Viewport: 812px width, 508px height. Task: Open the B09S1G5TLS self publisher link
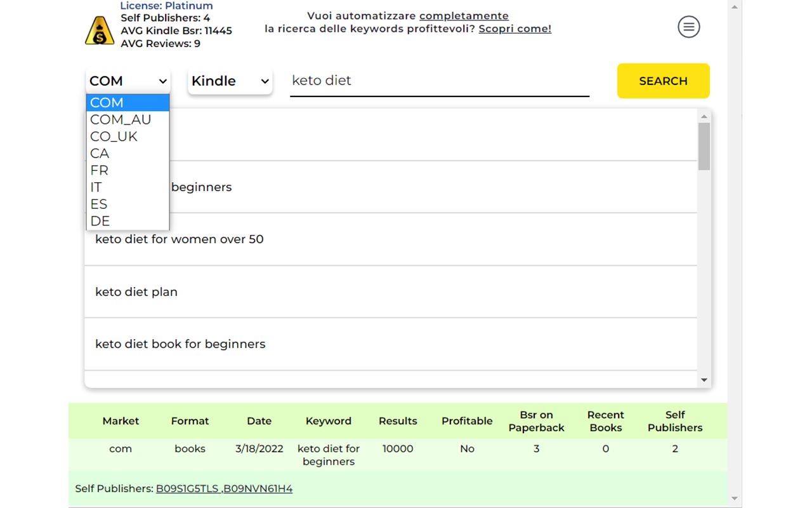[188, 489]
